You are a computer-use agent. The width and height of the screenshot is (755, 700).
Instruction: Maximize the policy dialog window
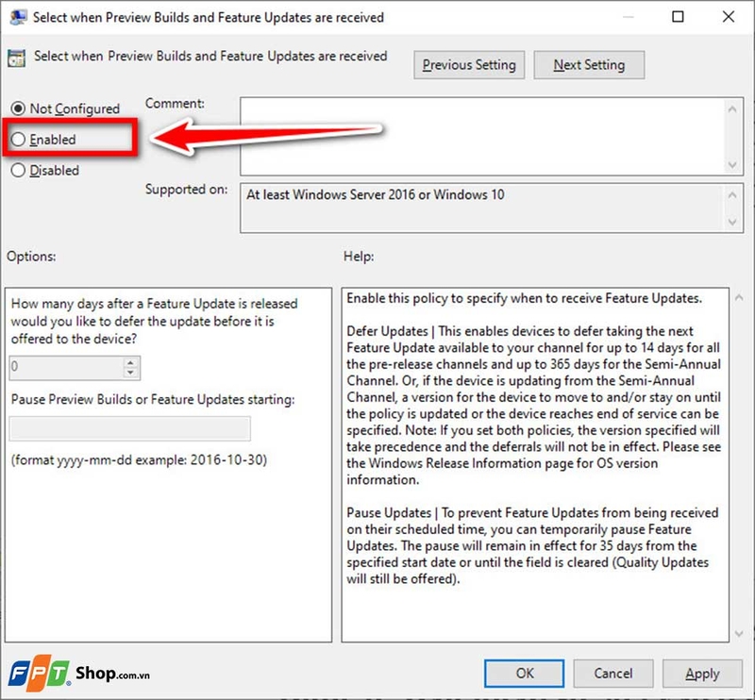point(678,17)
